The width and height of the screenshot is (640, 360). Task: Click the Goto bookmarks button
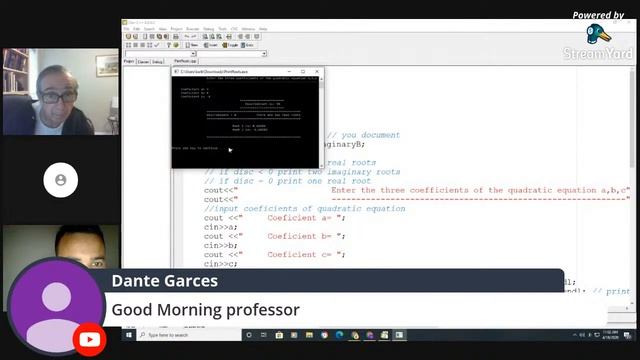point(247,45)
